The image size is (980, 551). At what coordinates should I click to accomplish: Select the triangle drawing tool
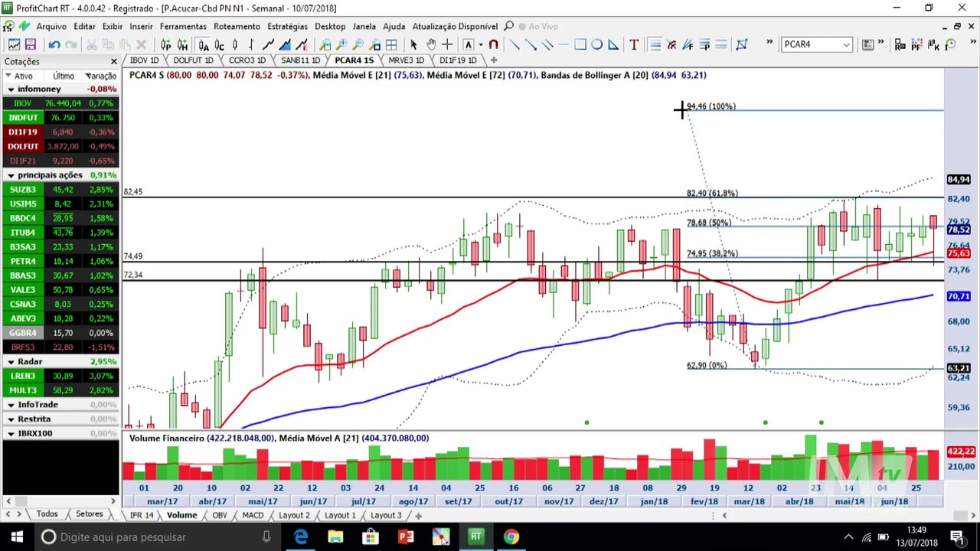click(x=613, y=44)
